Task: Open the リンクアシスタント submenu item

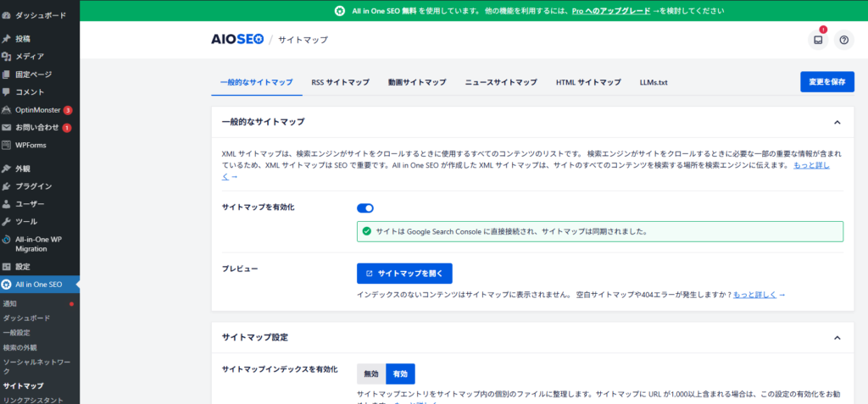Action: 34,399
